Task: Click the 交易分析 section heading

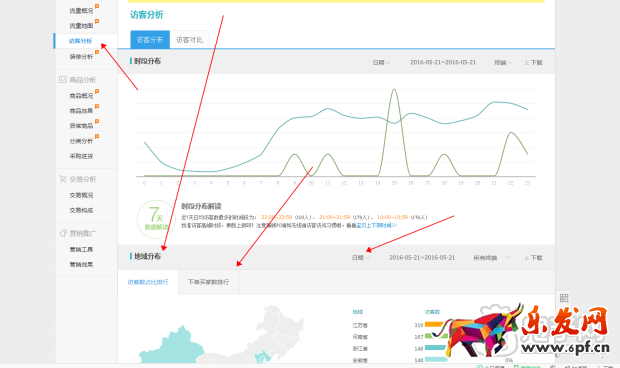Action: (83, 179)
